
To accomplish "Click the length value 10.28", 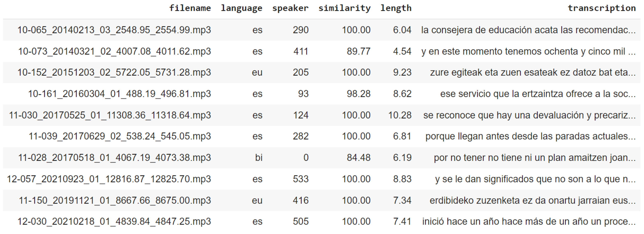I will tap(399, 115).
